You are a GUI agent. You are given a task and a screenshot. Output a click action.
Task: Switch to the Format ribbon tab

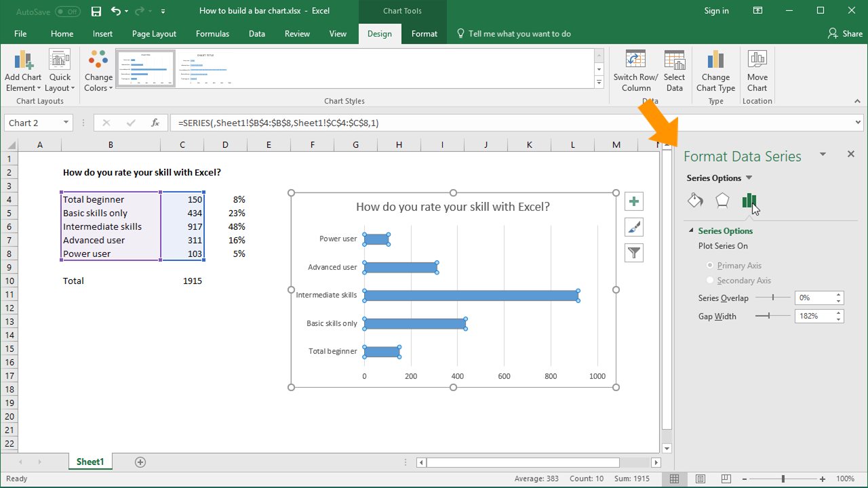(424, 33)
